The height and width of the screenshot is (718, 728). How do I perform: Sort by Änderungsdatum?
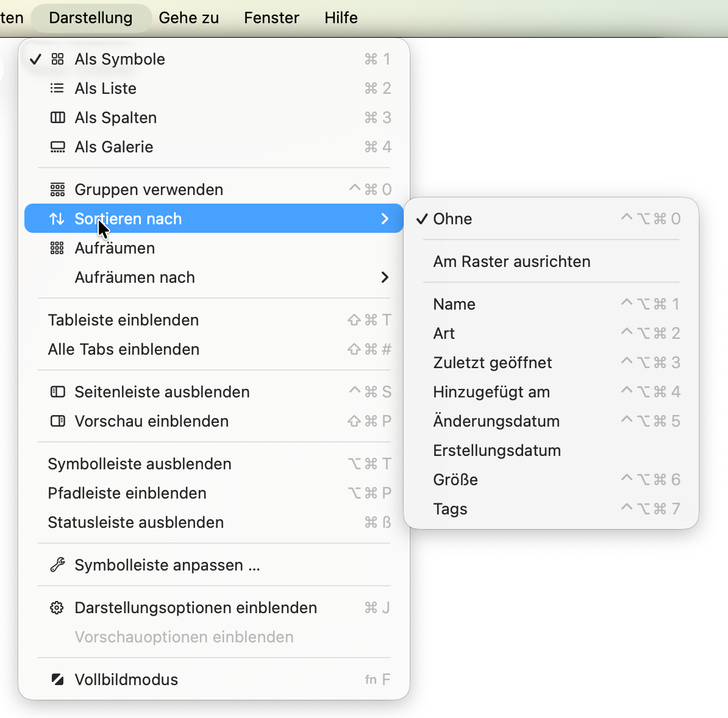click(x=496, y=421)
